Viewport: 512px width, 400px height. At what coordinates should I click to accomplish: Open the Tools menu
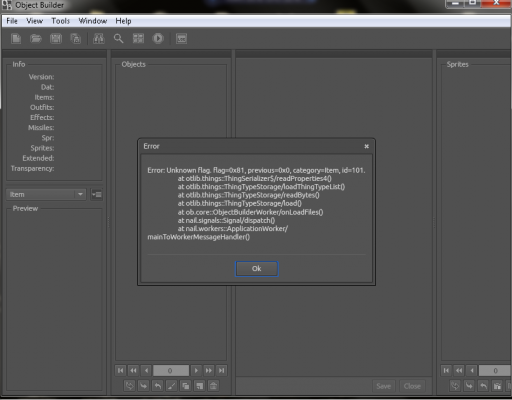(60, 21)
